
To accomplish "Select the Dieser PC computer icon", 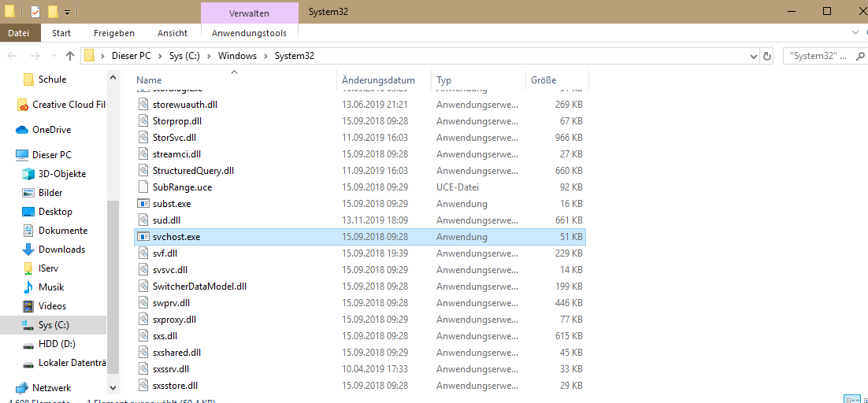I will (x=22, y=155).
